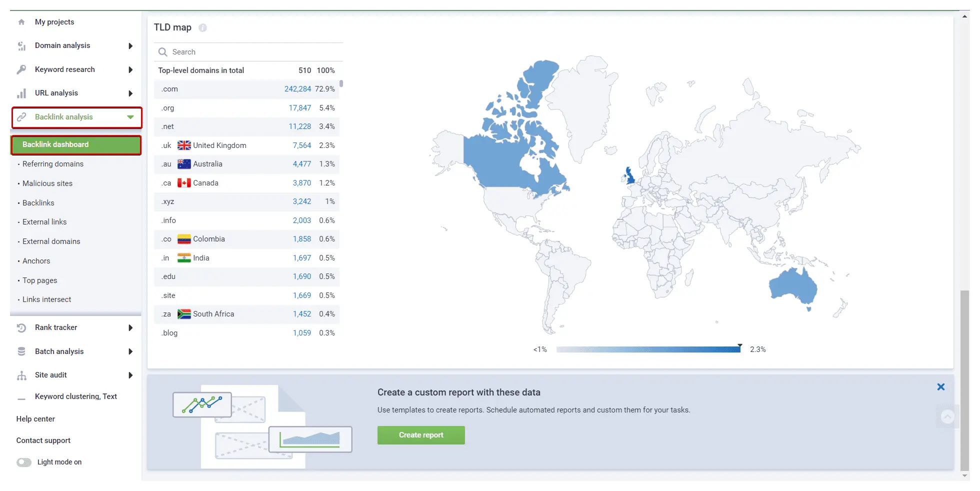Screen dimensions: 980x491
Task: Click the My projects home icon
Action: (21, 22)
